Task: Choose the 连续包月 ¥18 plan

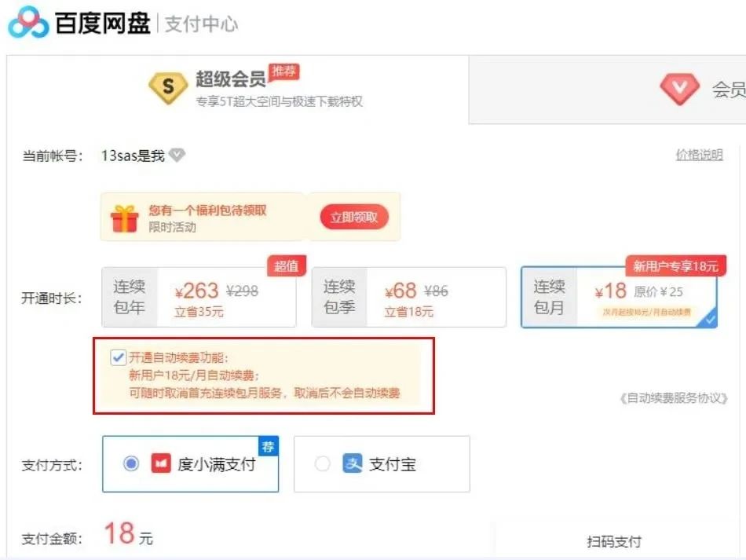Action: point(619,298)
